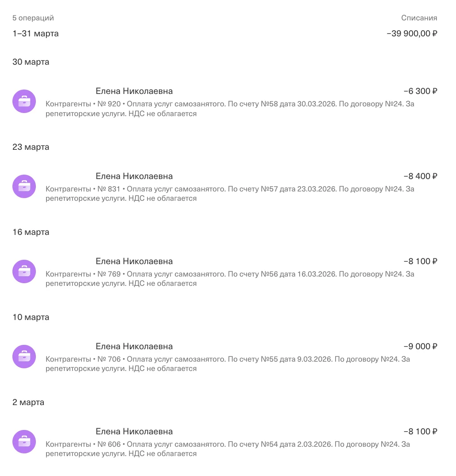Select Елена Николаевна payment from 23 марта

134,176
